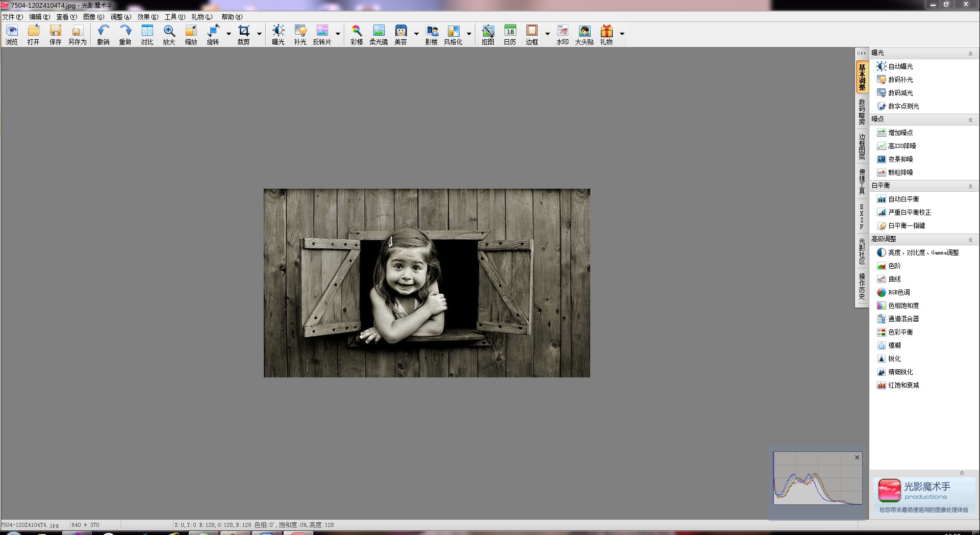Open dropdown arrow next to 反转片
Viewport: 980px width, 535px height.
pos(338,34)
